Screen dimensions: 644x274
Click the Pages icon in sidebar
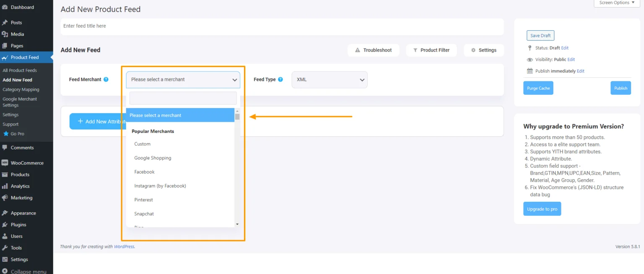point(5,46)
